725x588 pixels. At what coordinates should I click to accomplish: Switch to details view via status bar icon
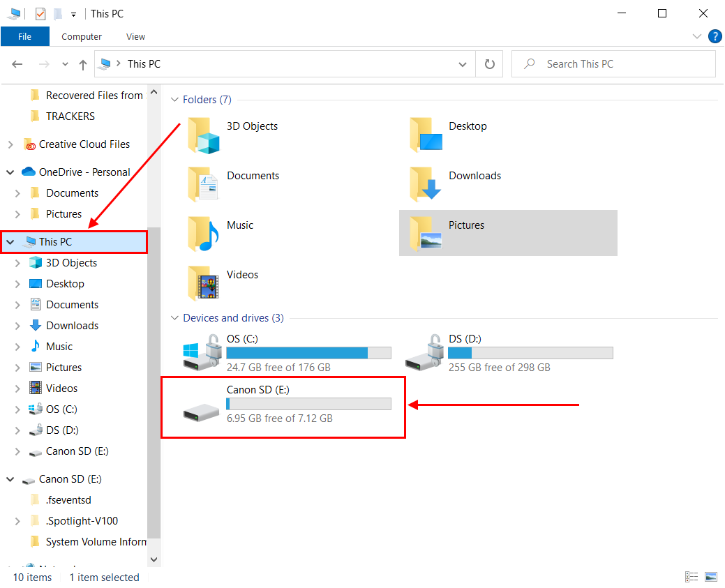(x=692, y=577)
